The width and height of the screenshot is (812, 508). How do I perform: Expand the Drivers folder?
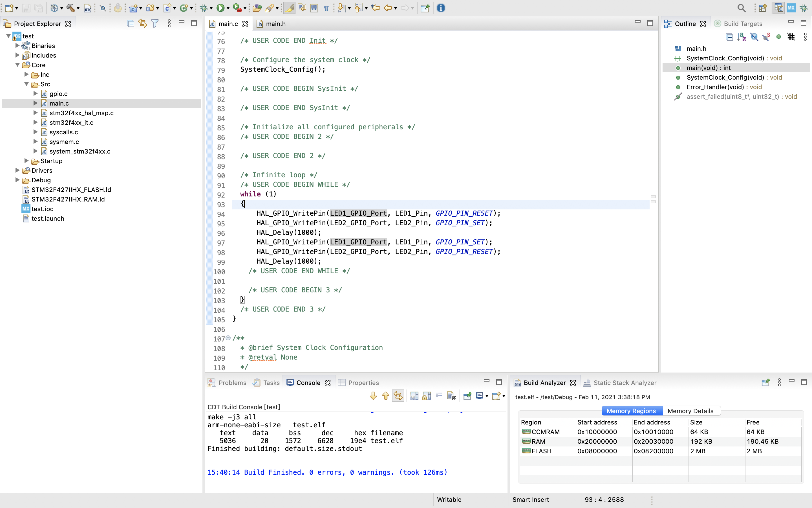[17, 170]
